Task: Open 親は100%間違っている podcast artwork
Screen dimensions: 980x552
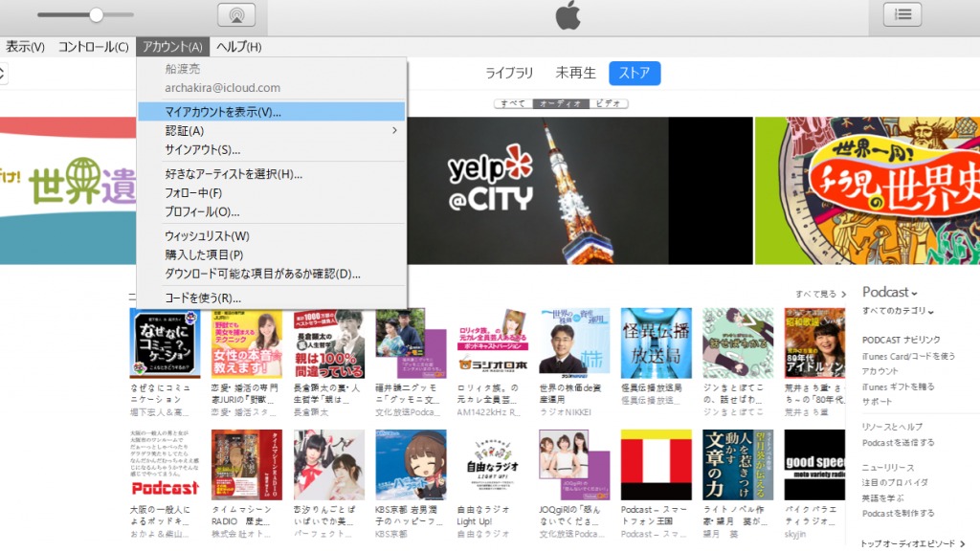Action: (329, 342)
